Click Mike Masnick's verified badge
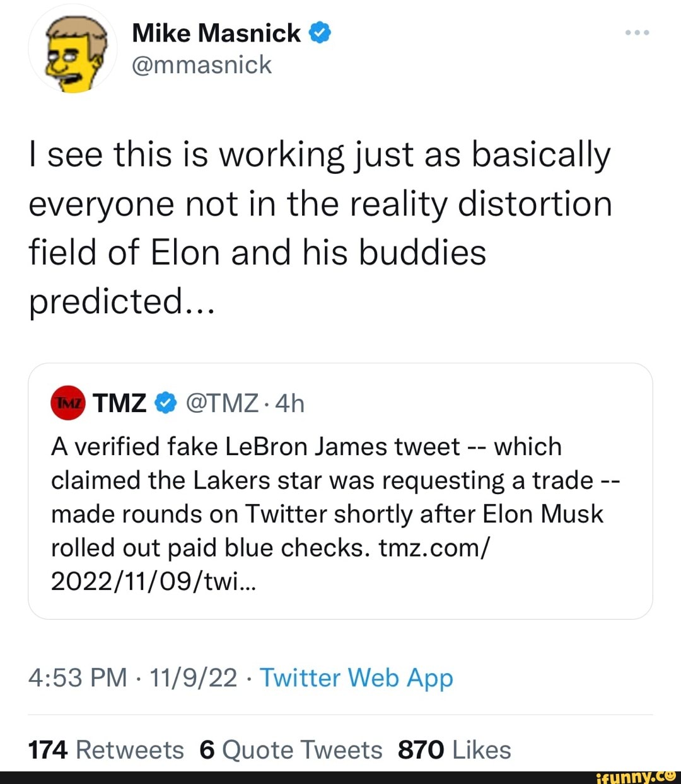Image resolution: width=681 pixels, height=784 pixels. (320, 33)
